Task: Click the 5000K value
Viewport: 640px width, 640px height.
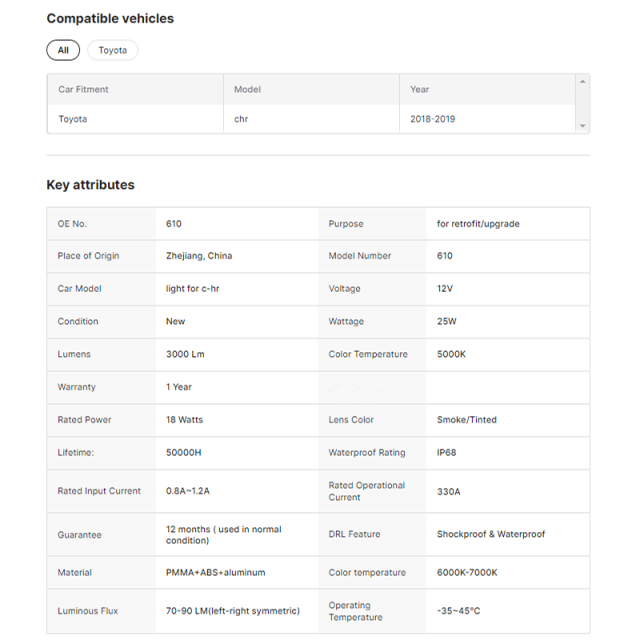Action: pos(451,354)
